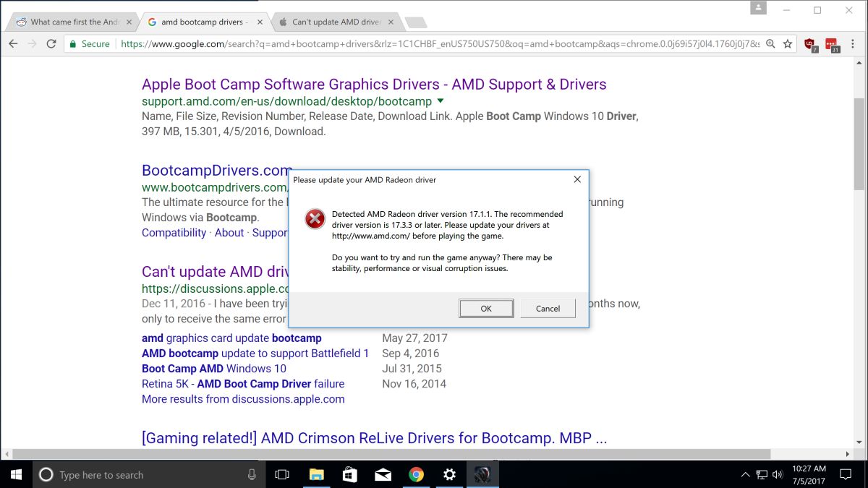Screen dimensions: 868x488
Task: Close the AMD Radeon driver dialog
Action: (x=577, y=179)
